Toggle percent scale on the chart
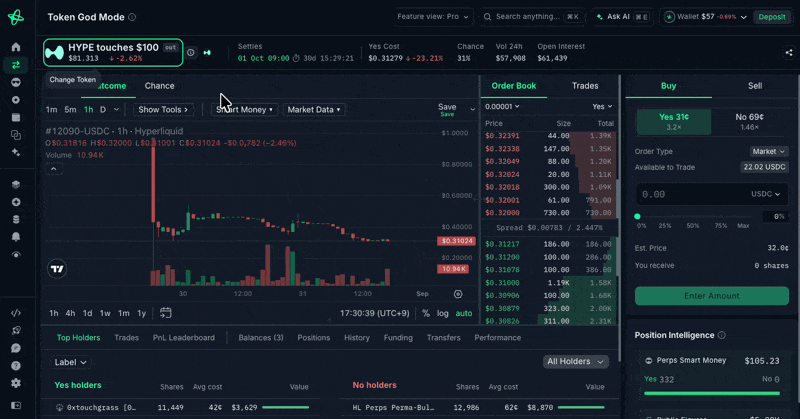The height and width of the screenshot is (419, 800). coord(426,313)
